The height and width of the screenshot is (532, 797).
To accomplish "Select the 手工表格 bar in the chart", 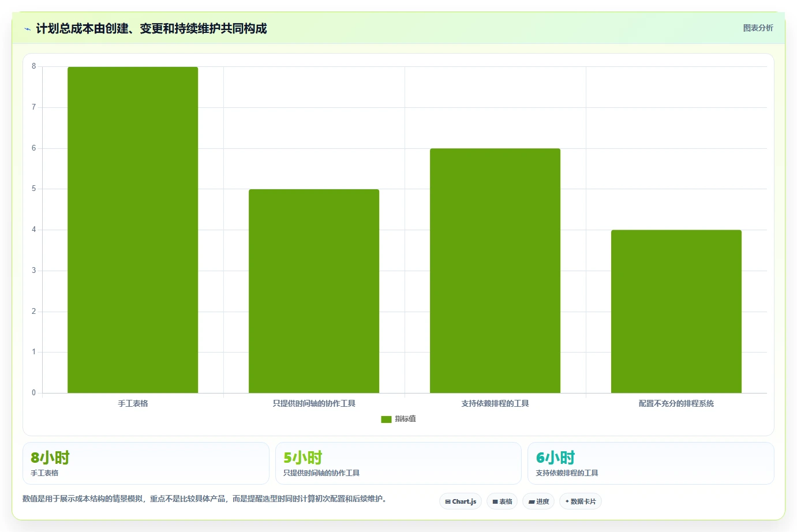I will (x=133, y=230).
